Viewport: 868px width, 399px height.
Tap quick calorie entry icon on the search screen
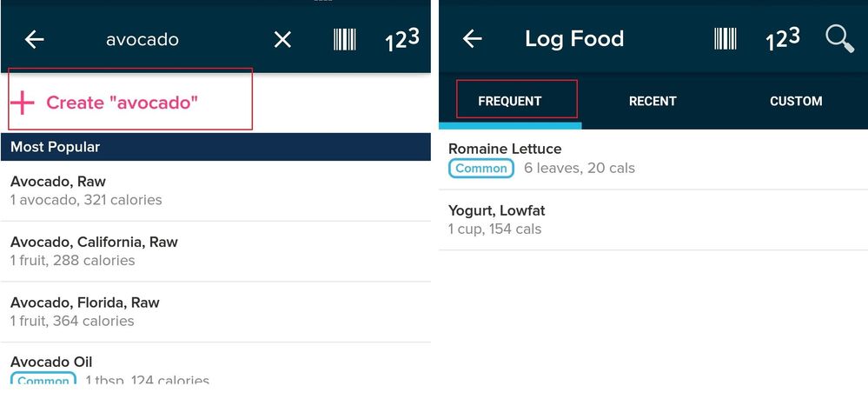(402, 39)
